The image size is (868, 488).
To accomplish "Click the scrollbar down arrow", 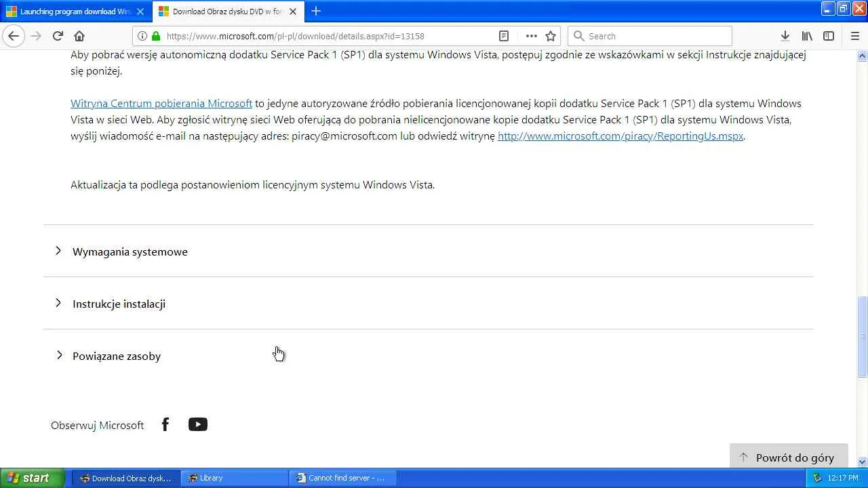I will (x=862, y=462).
